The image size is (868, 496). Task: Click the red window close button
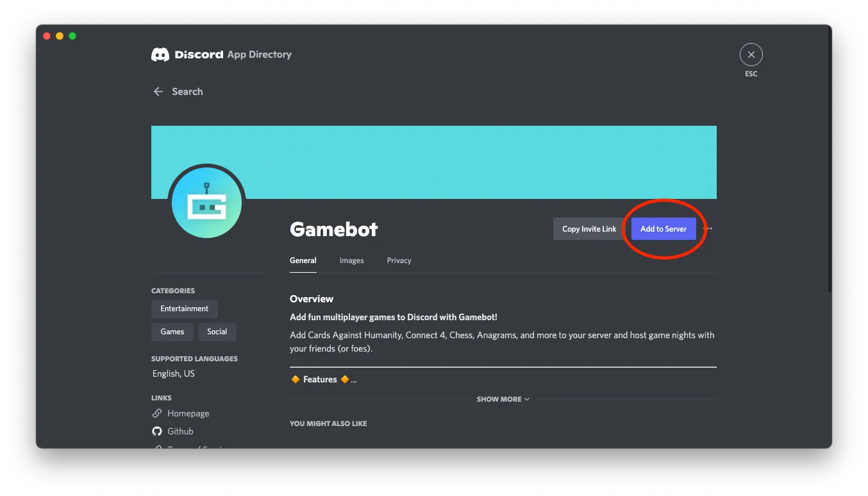(x=47, y=36)
